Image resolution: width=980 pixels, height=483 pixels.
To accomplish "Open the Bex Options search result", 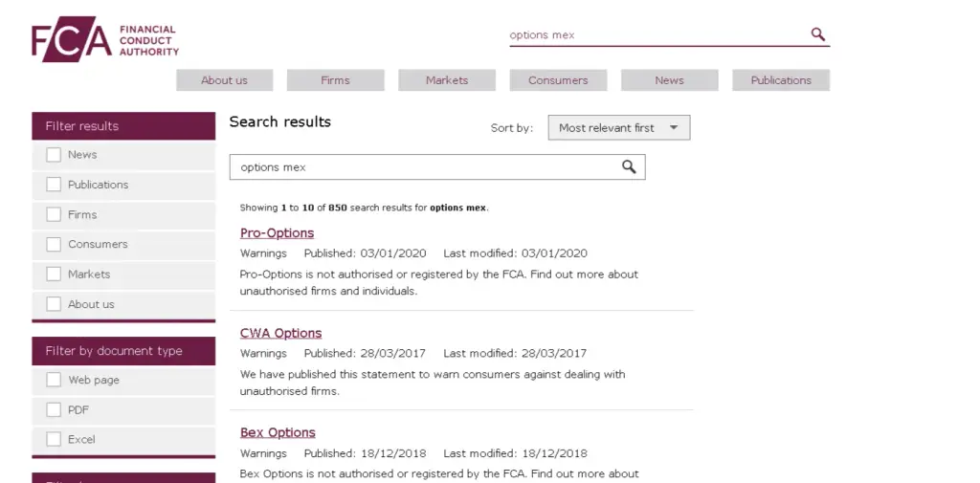I will tap(278, 432).
